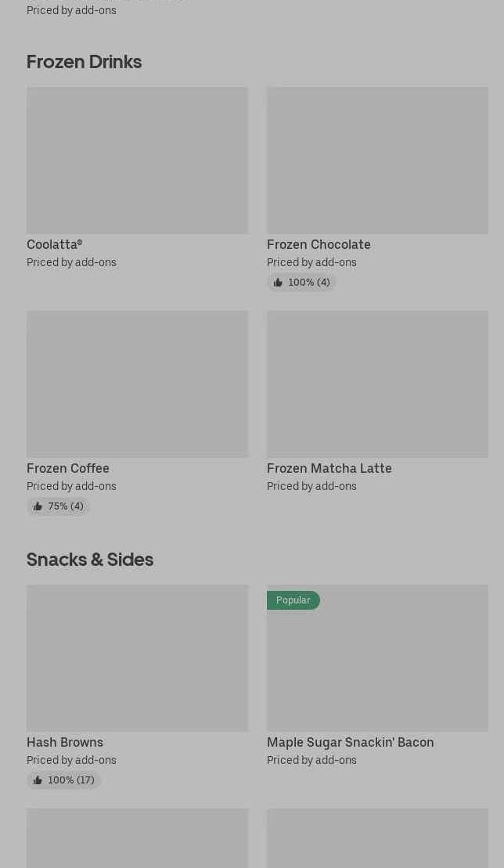Click thumbs-up icon on Frozen Coffee rating
The height and width of the screenshot is (868, 504).
[38, 506]
